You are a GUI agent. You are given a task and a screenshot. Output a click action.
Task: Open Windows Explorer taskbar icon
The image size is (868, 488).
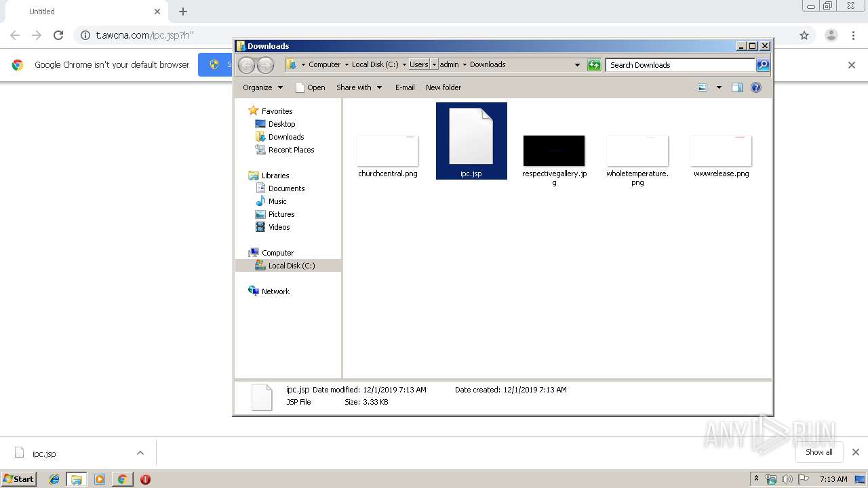pos(77,479)
